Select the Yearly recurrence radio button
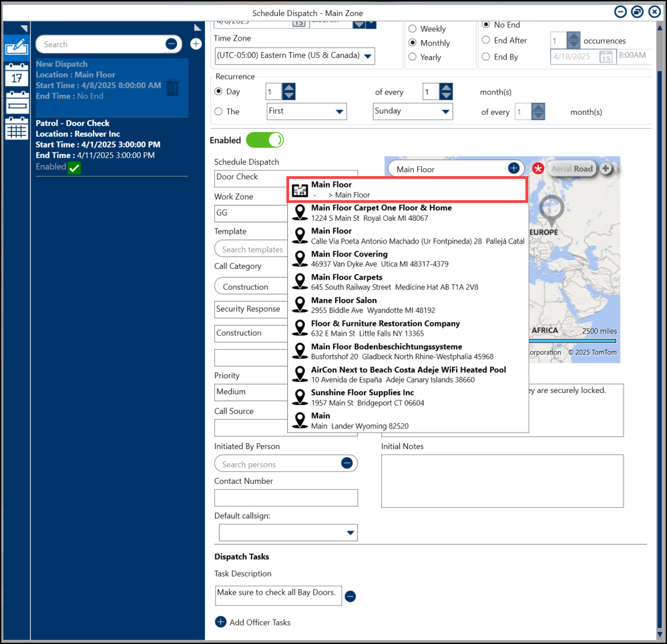Screen dimensions: 667x644 point(413,57)
